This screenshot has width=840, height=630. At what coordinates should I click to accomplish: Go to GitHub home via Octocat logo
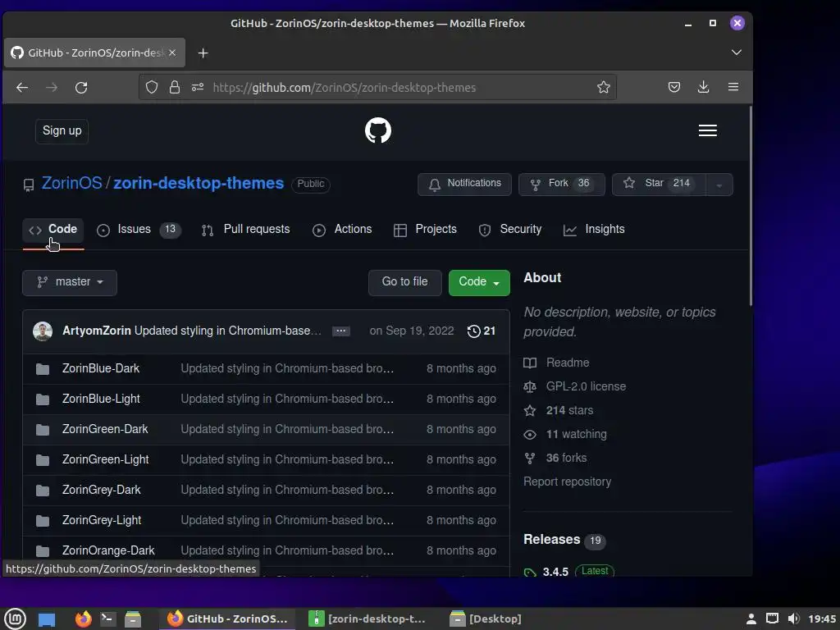(x=378, y=130)
